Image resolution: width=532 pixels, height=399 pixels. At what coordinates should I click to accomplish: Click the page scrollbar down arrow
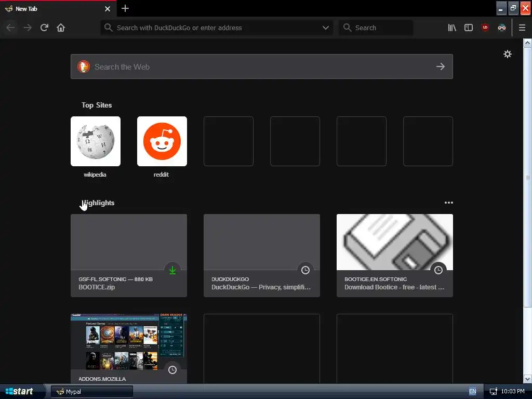pyautogui.click(x=527, y=379)
